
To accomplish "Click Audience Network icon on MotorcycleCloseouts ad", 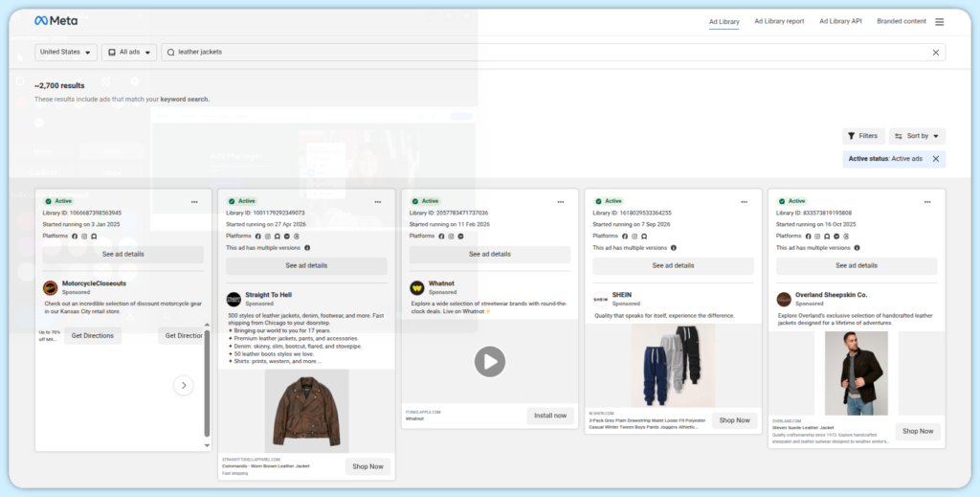I will pyautogui.click(x=94, y=237).
